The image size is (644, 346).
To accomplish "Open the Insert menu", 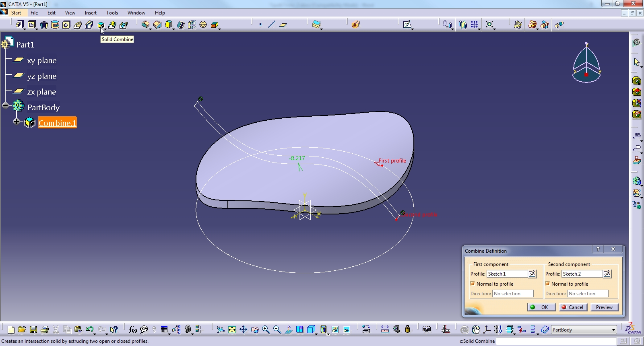I will pyautogui.click(x=91, y=13).
